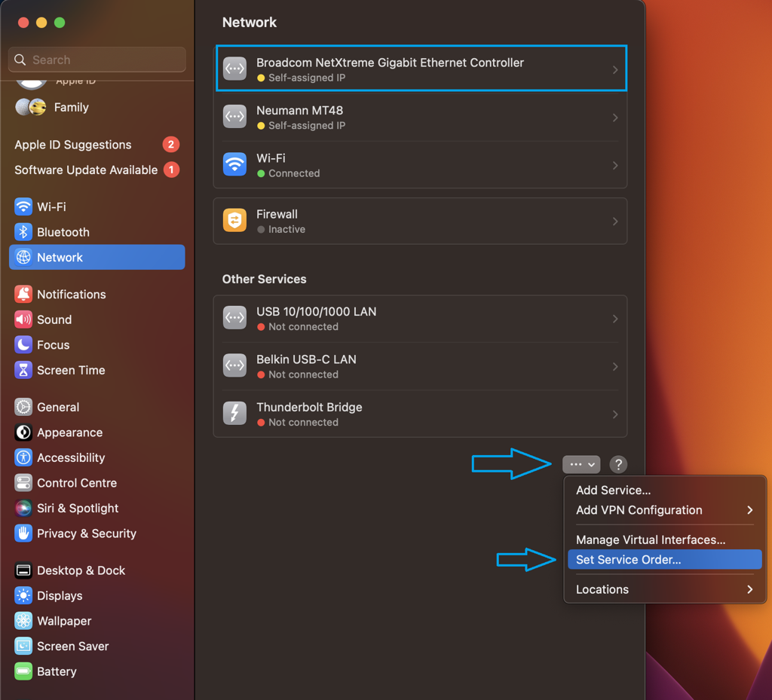Open Privacy & Security hand icon
The image size is (772, 700).
tap(23, 533)
